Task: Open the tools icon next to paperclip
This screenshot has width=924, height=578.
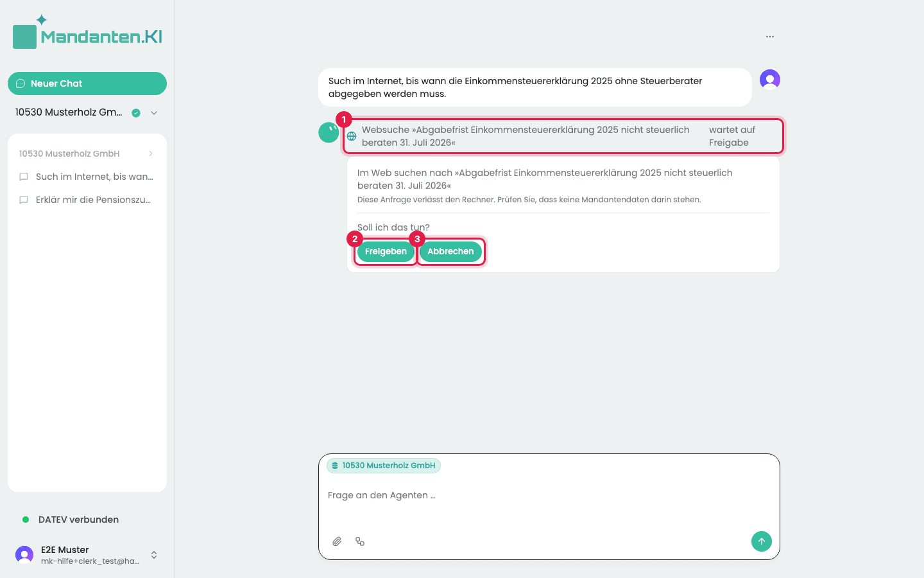Action: (360, 541)
